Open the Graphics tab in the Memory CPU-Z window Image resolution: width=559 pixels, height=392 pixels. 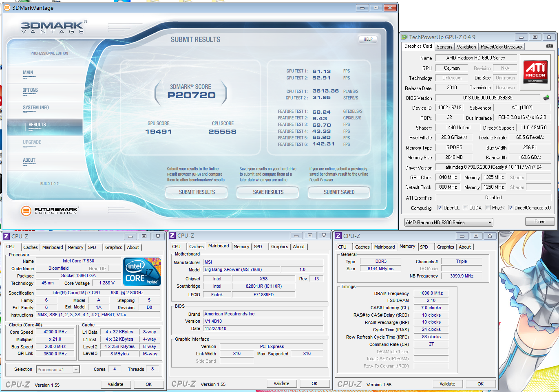point(445,247)
